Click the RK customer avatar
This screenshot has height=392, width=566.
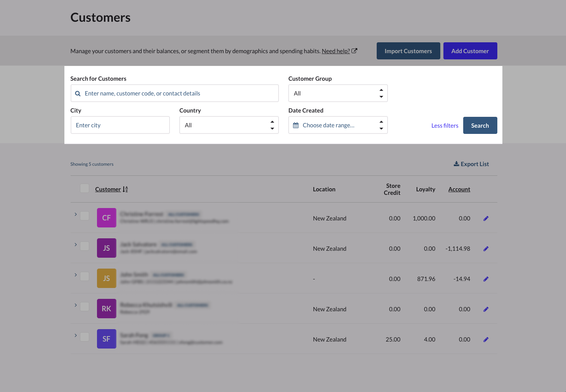pyautogui.click(x=107, y=309)
